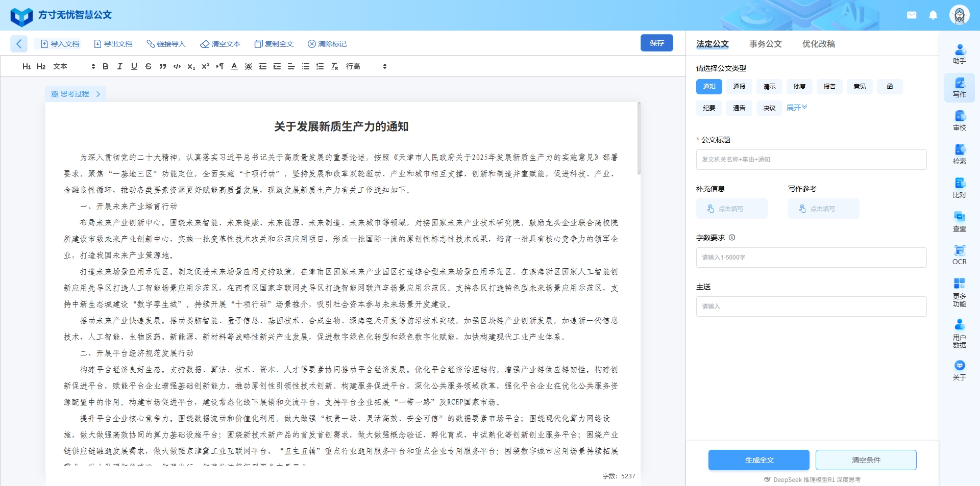The height and width of the screenshot is (486, 980).
Task: Switch to the 事务公文 tab
Action: point(765,44)
